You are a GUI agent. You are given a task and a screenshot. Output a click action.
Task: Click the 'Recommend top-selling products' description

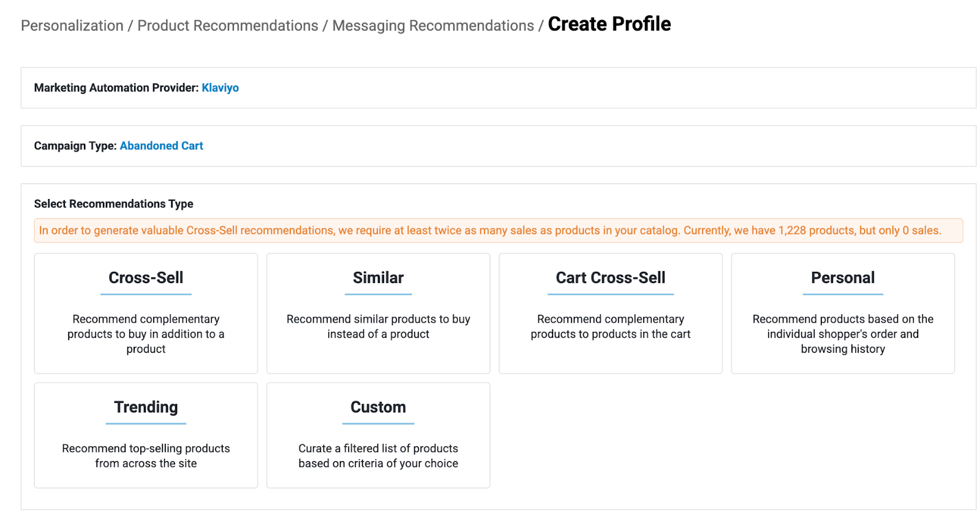146,456
